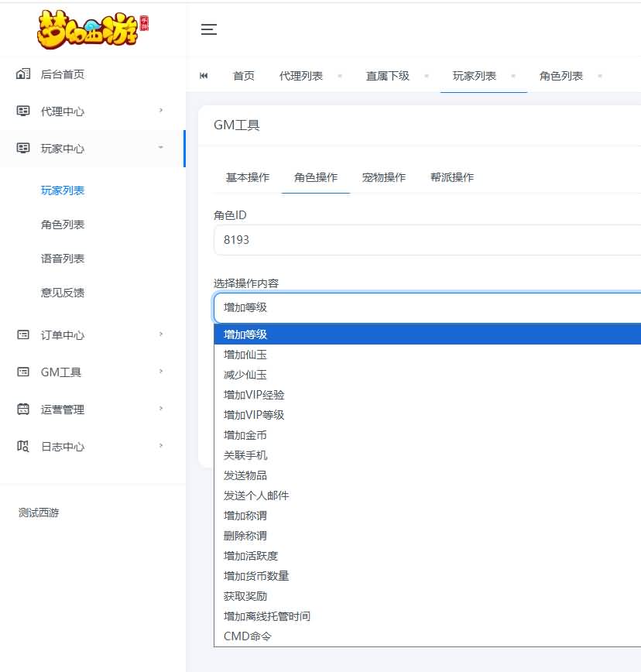641x672 pixels.
Task: Click the GM工具 sidebar icon
Action: click(x=23, y=372)
